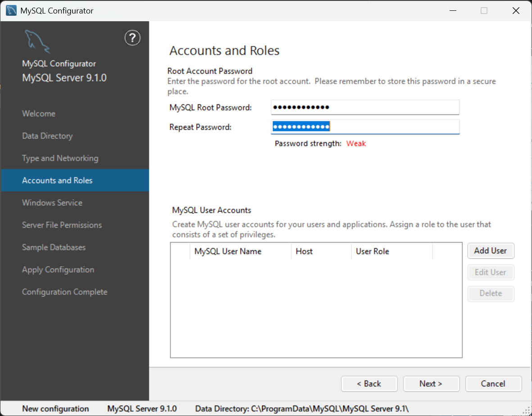Screen dimensions: 532x416
Task: Click the Next button
Action: tap(431, 384)
